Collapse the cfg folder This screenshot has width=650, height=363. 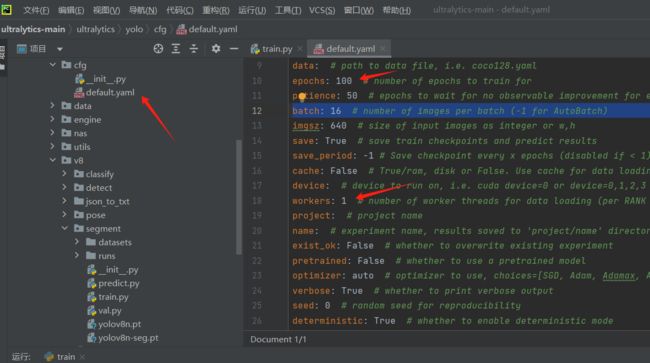pyautogui.click(x=53, y=65)
